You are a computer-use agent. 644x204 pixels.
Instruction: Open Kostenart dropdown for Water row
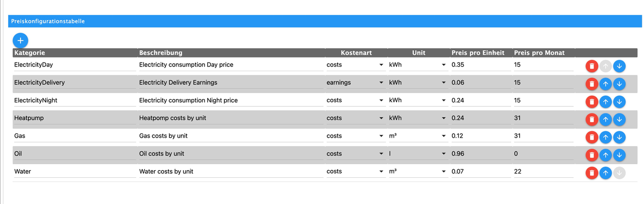(x=355, y=171)
